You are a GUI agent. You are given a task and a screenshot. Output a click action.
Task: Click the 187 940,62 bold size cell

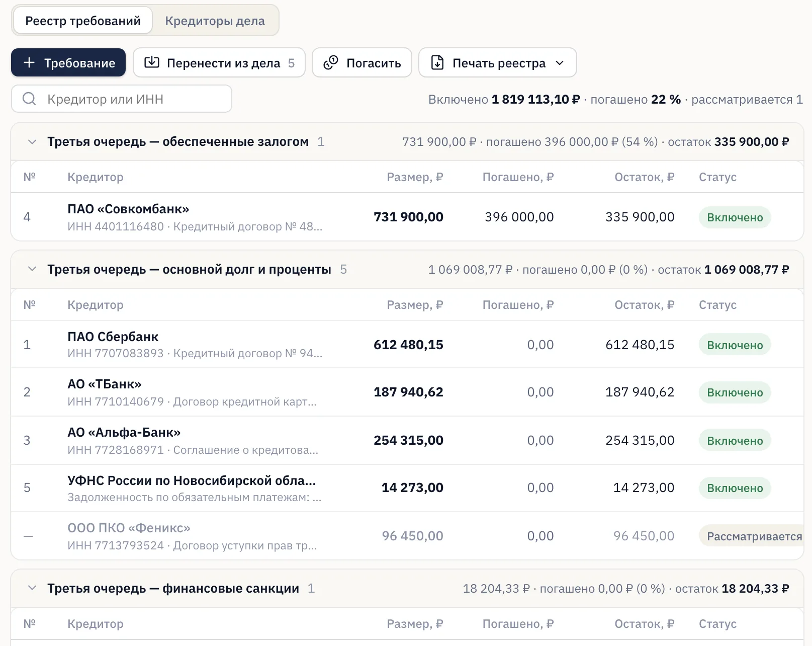click(x=408, y=392)
